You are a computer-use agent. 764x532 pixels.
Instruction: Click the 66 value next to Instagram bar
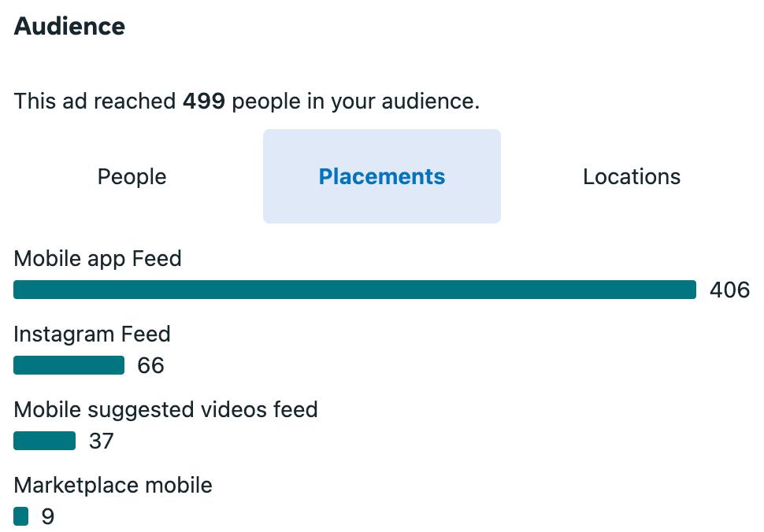point(150,365)
